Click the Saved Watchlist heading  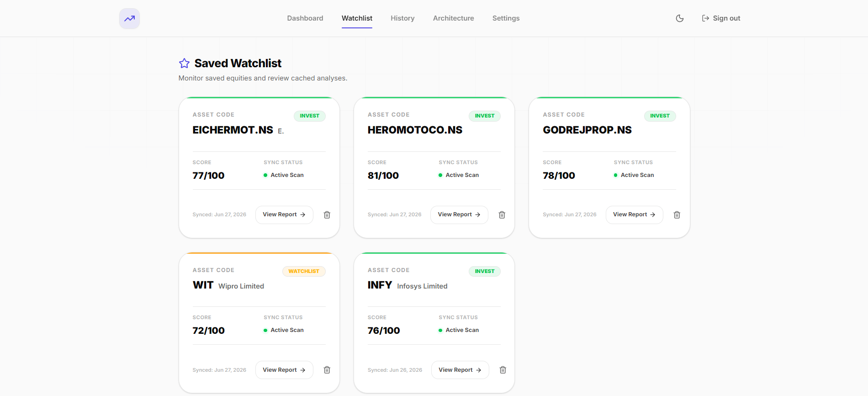(x=238, y=63)
